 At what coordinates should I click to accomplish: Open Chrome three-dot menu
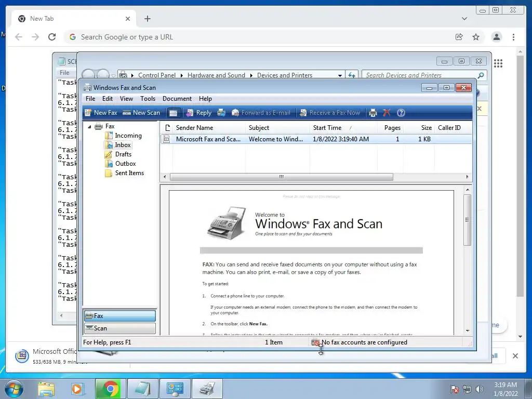click(x=513, y=37)
